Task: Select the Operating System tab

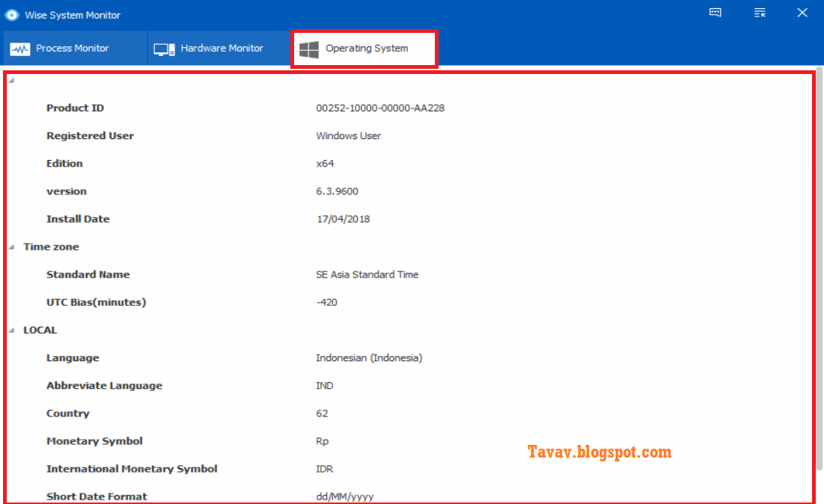Action: pos(364,49)
